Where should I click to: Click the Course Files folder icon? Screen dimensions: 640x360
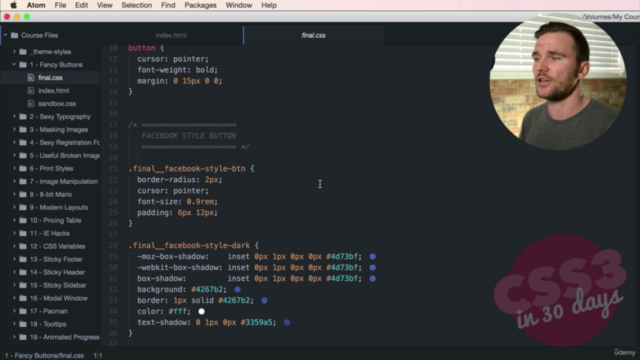[14, 36]
